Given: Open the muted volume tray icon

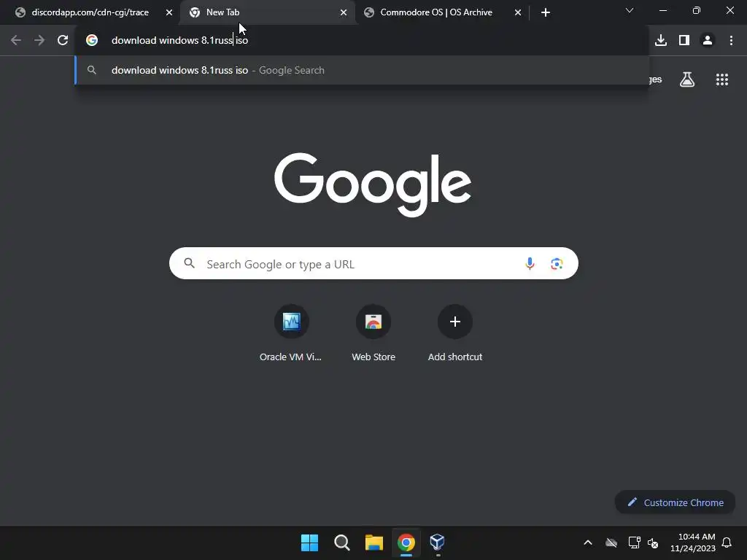Looking at the screenshot, I should point(653,542).
